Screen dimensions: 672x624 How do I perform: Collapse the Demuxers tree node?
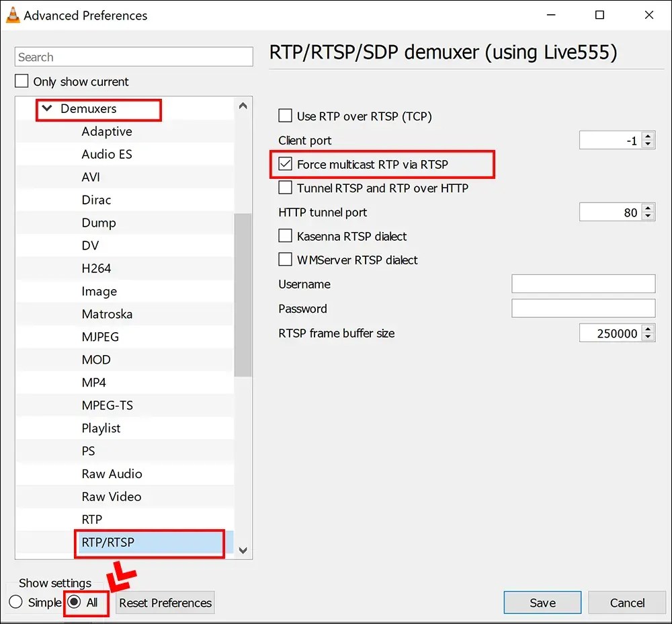47,108
